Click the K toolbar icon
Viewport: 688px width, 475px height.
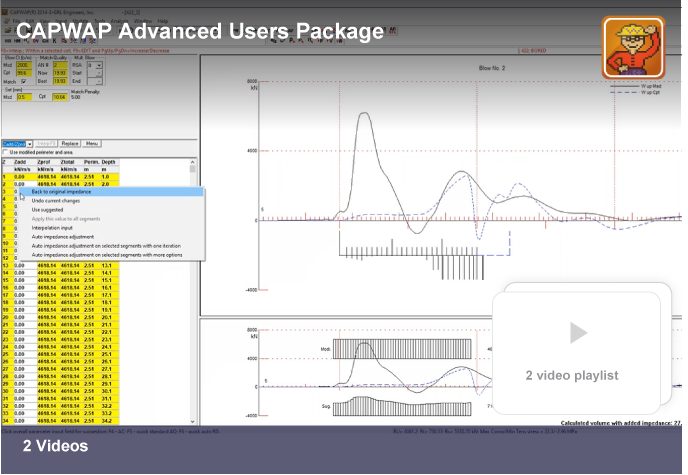tap(54, 41)
